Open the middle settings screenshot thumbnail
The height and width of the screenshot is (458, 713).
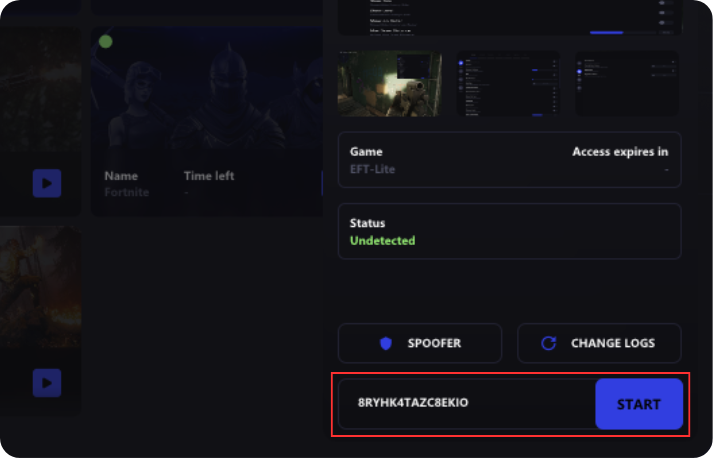508,83
